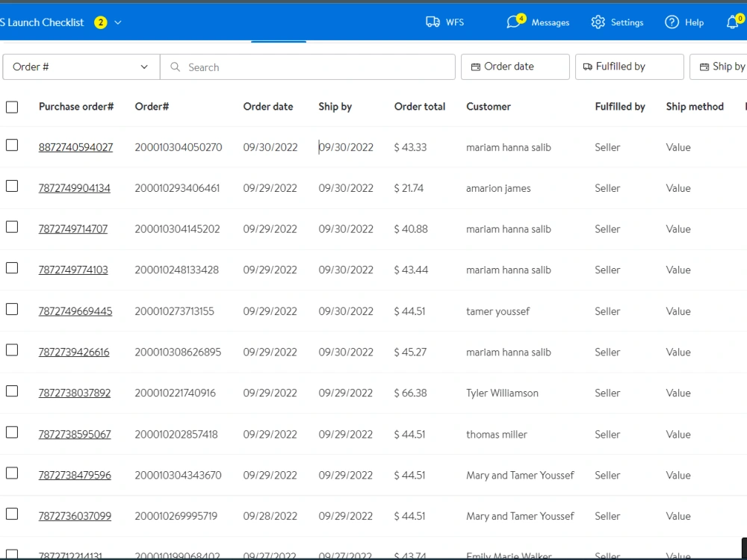The image size is (747, 560).
Task: Click calendar icon in Order date filter
Action: [x=475, y=66]
